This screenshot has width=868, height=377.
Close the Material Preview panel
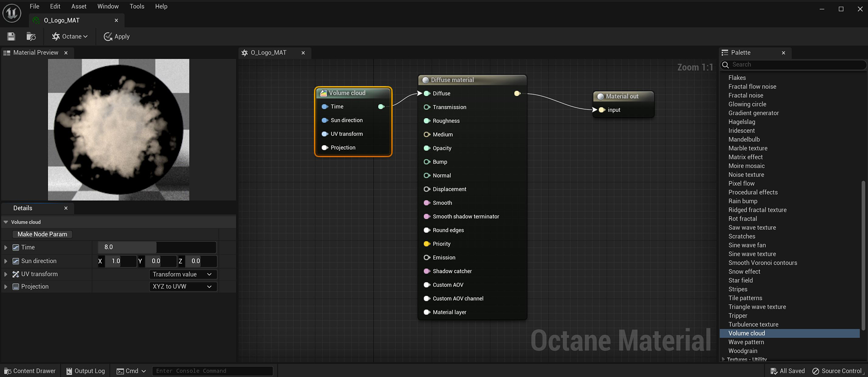(x=66, y=52)
